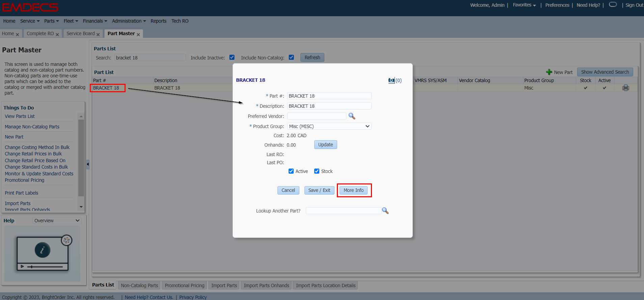Click the green plus New Part icon

(549, 72)
